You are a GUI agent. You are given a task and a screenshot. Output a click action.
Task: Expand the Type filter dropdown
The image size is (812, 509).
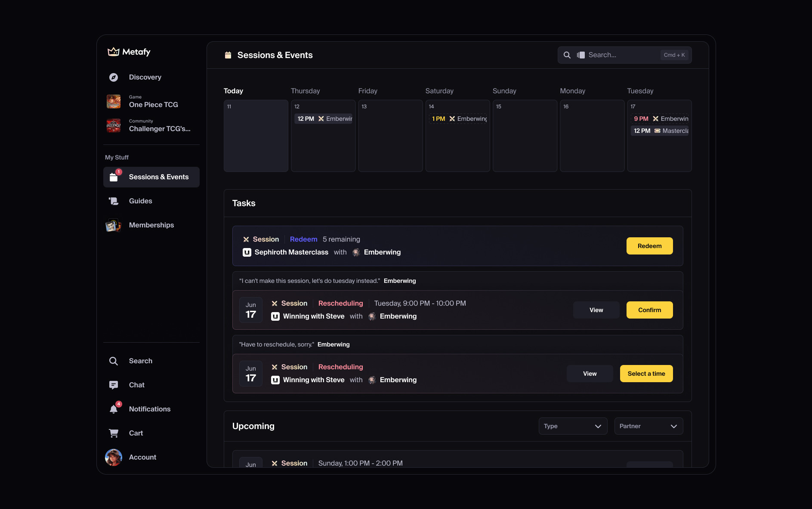coord(573,426)
